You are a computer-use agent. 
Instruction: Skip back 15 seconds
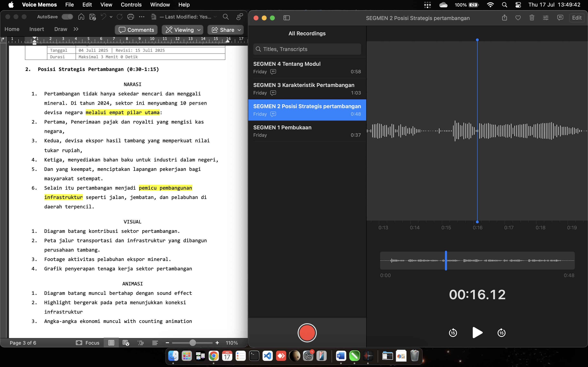point(453,333)
